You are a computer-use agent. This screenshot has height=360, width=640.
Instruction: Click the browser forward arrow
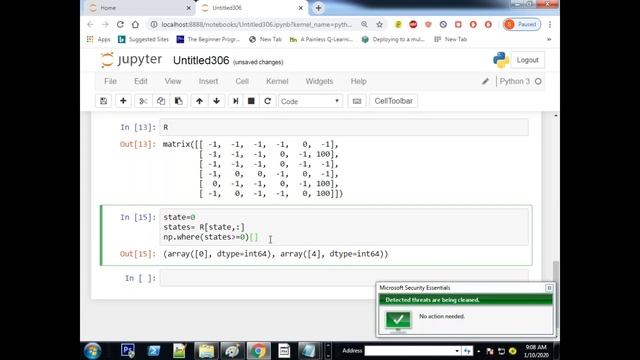[105, 24]
